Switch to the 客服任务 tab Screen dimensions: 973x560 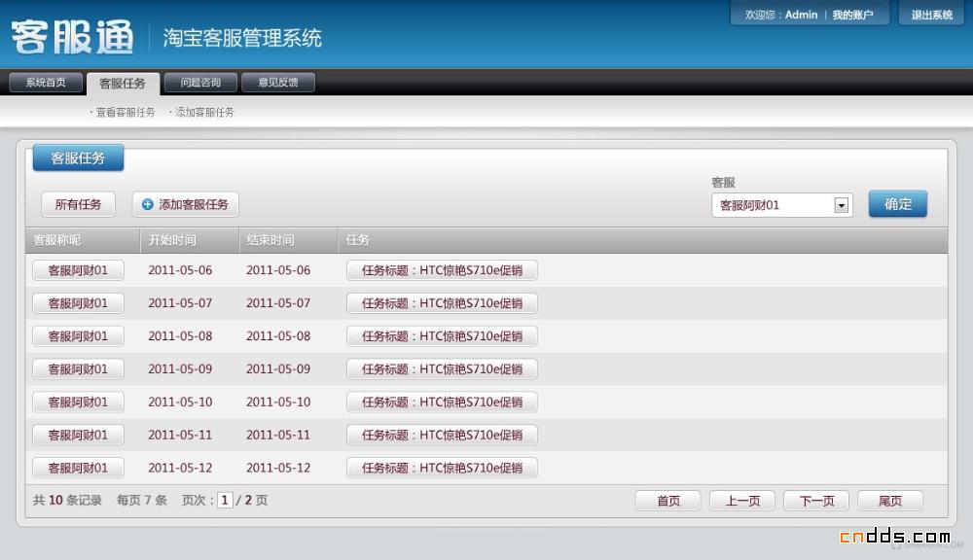pyautogui.click(x=123, y=84)
